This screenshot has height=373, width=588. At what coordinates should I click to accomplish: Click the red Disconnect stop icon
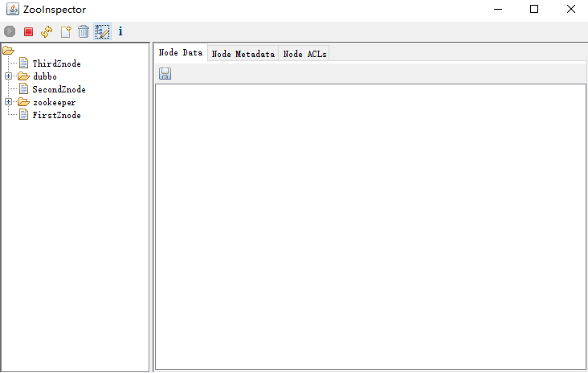click(x=28, y=31)
